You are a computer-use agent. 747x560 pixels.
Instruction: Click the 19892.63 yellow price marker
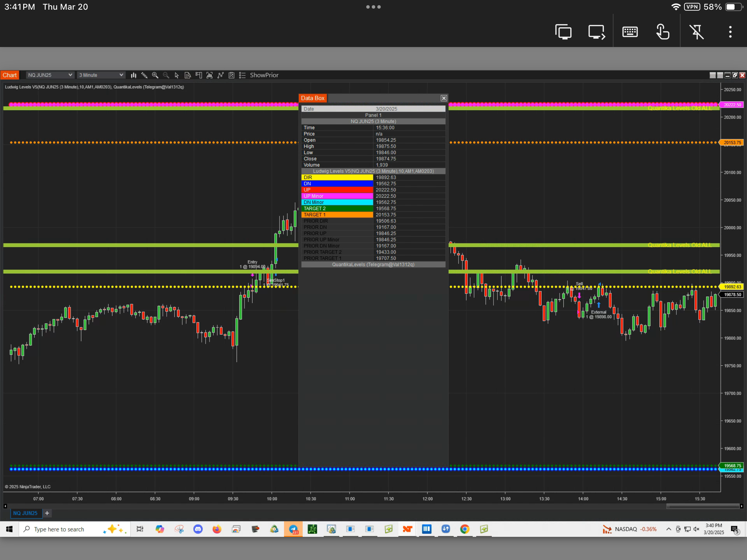pyautogui.click(x=732, y=287)
